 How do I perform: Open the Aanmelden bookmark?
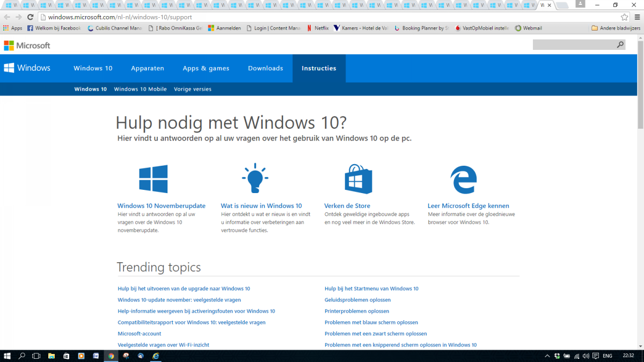[224, 28]
